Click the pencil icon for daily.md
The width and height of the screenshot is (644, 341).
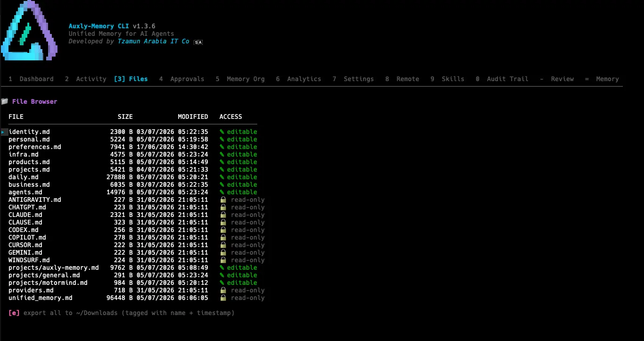[x=222, y=177]
